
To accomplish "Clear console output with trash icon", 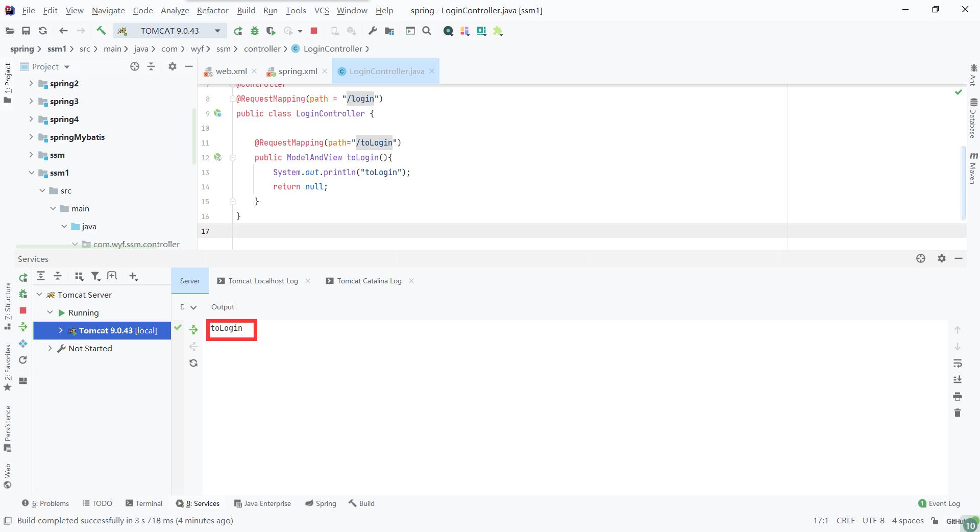I will [x=958, y=413].
